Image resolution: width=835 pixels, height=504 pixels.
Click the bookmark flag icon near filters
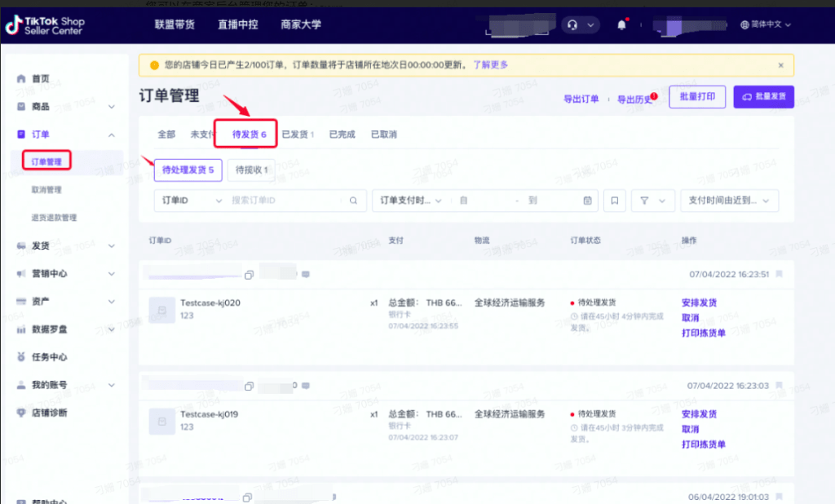[x=614, y=200]
